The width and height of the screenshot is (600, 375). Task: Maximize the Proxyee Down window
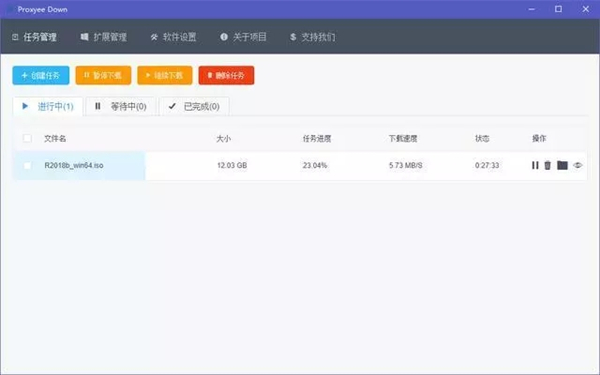tap(558, 9)
